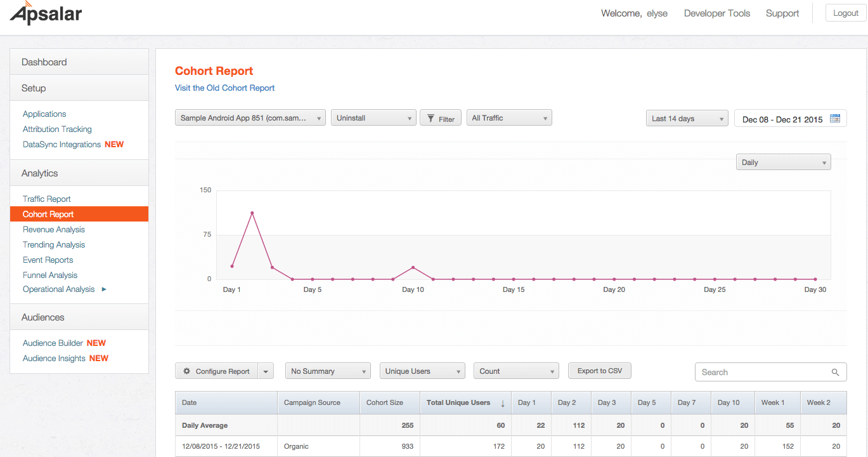Screen dimensions: 868x457
Task: Click the Logout button
Action: pyautogui.click(x=846, y=13)
